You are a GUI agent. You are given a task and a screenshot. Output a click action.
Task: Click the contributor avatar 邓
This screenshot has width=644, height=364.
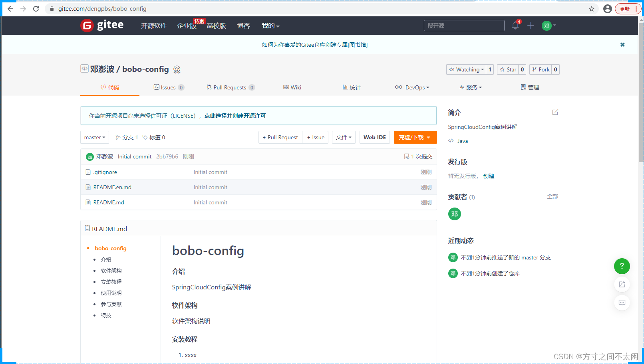coord(455,214)
